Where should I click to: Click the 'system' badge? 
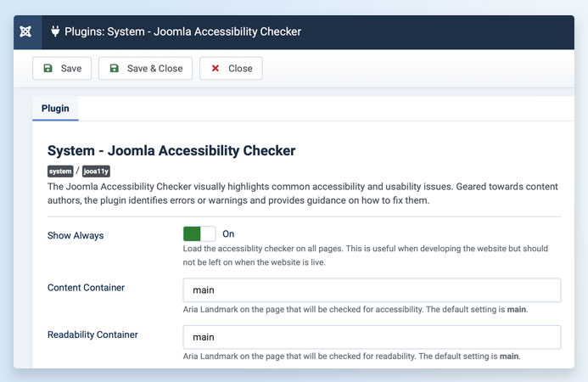(x=60, y=171)
